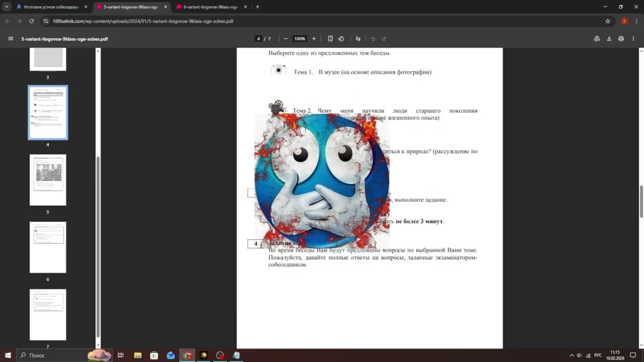Click the document vertical scrollbar thumb

pos(641,201)
